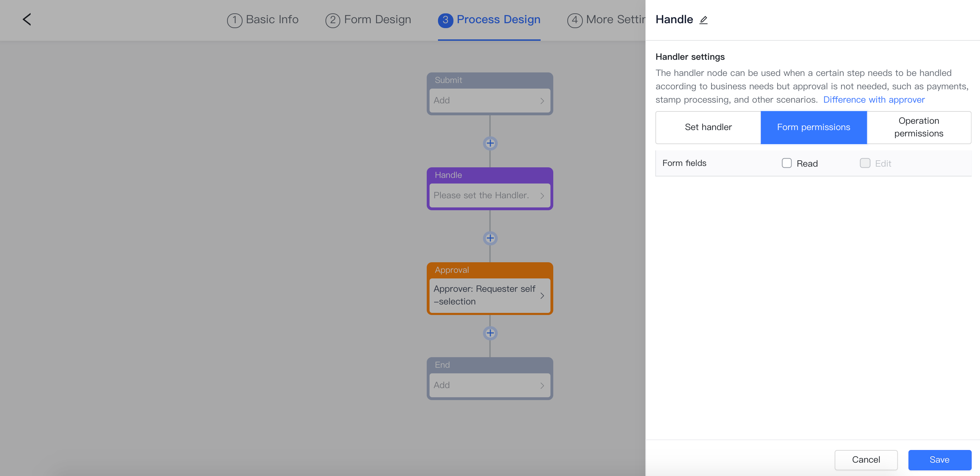Screen dimensions: 980x476
Task: Open the 'Please set the Handler' chevron
Action: 542,195
